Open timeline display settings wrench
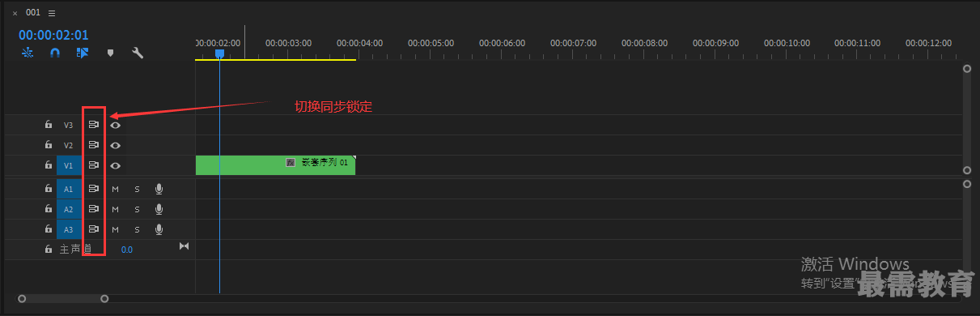This screenshot has height=316, width=980. coord(138,53)
